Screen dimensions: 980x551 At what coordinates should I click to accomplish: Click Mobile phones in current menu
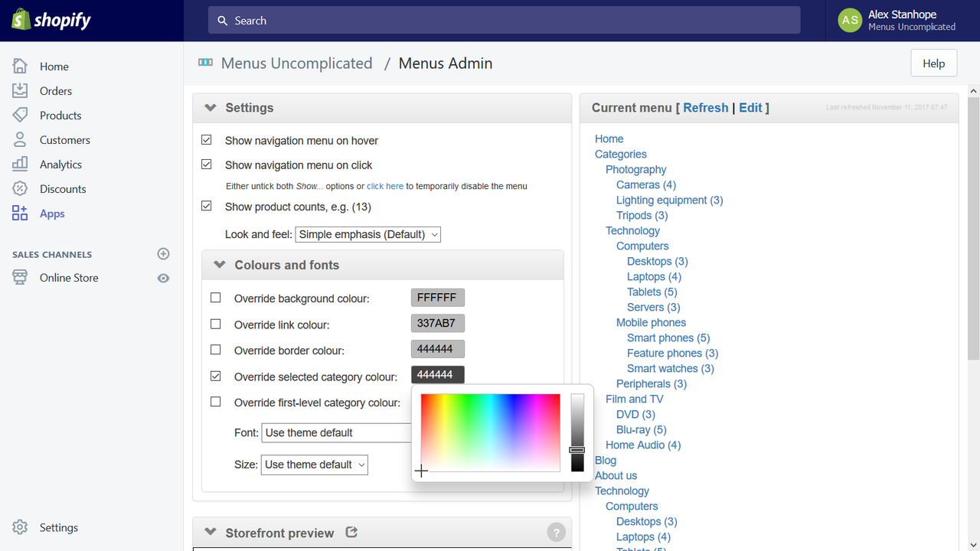[651, 322]
